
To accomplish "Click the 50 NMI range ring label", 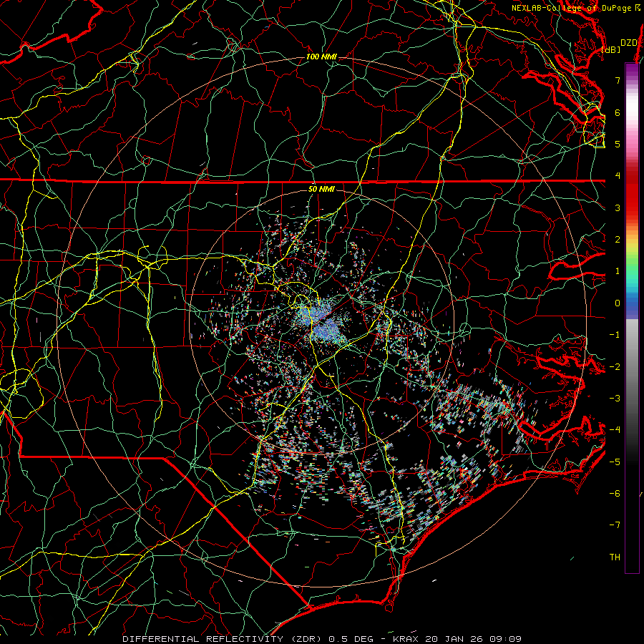I will 321,189.
